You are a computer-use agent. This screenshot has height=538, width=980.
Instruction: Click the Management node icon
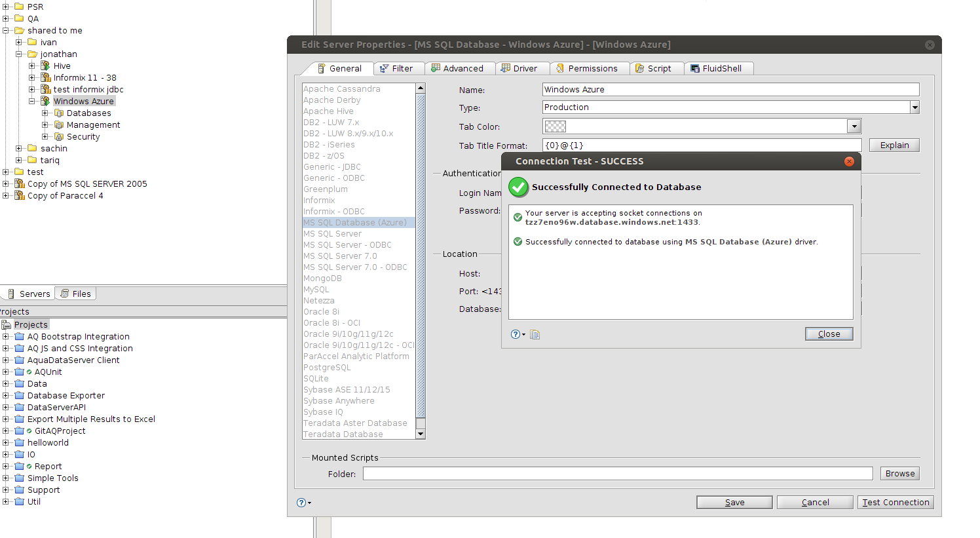click(58, 125)
